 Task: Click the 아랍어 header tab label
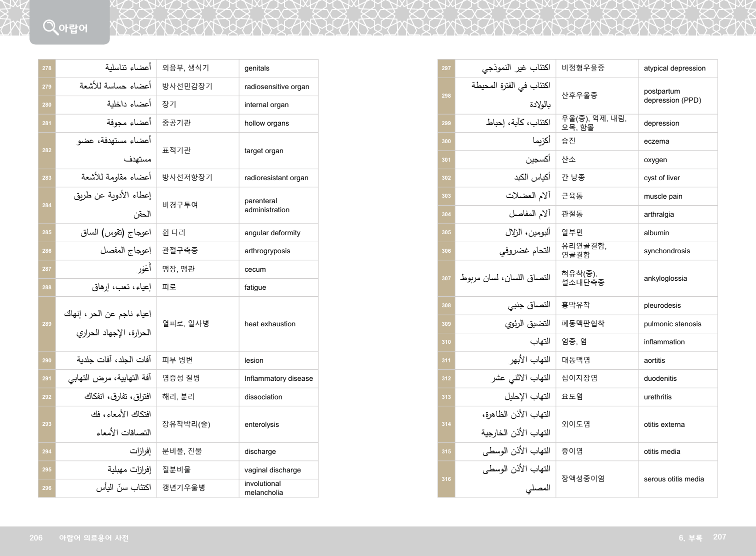tap(73, 29)
